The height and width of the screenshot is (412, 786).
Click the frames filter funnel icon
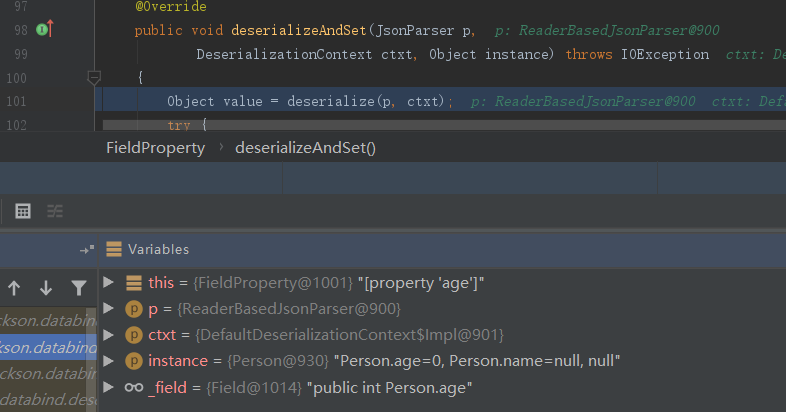[x=79, y=288]
